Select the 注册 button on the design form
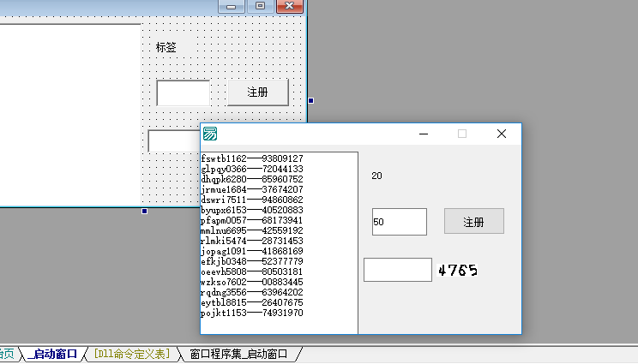 click(258, 92)
